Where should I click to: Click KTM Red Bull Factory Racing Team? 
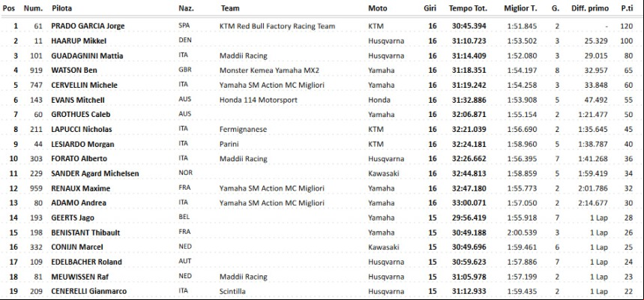click(277, 26)
